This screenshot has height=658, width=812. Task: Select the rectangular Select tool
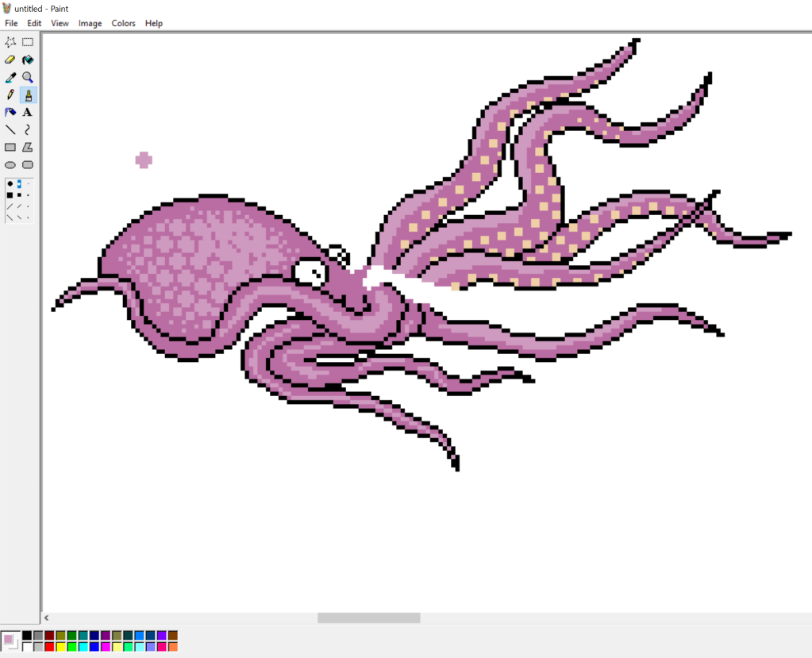pos(28,42)
